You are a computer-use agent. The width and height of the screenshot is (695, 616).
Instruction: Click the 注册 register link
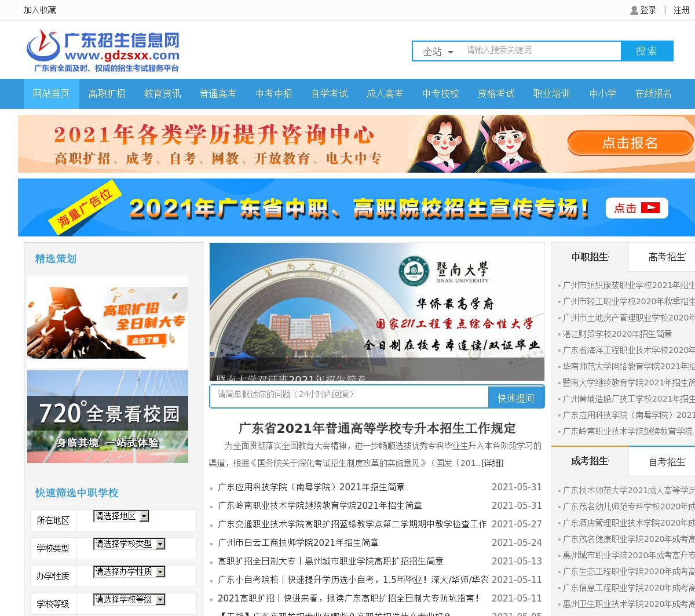click(681, 10)
